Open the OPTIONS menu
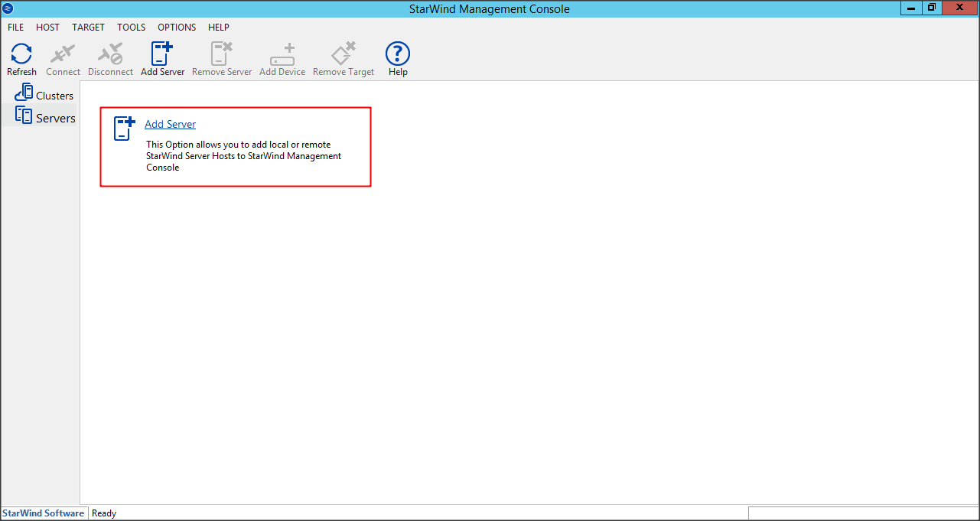 177,28
